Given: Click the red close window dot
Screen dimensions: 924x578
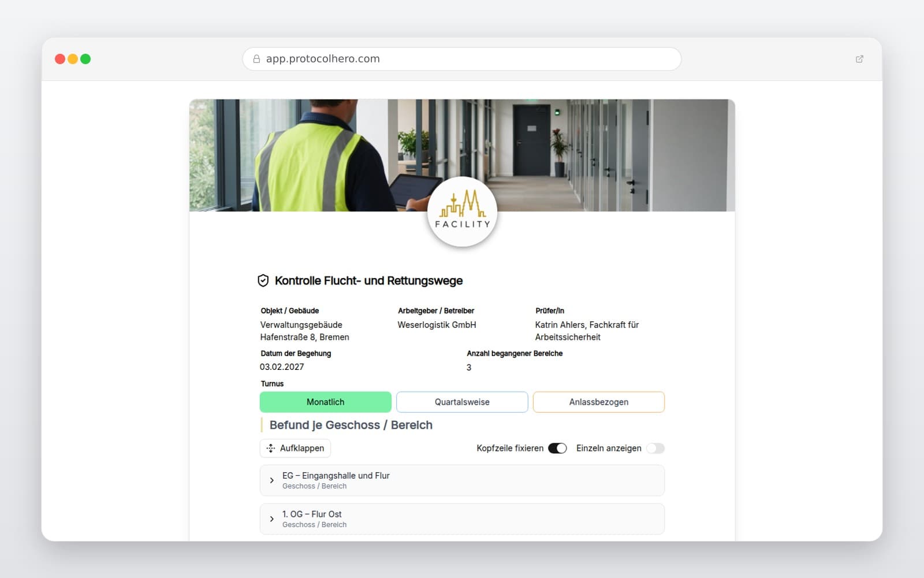Looking at the screenshot, I should [x=59, y=59].
